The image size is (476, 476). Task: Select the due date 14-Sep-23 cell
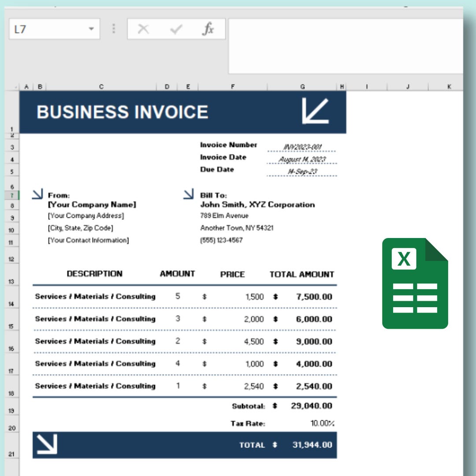coord(302,171)
